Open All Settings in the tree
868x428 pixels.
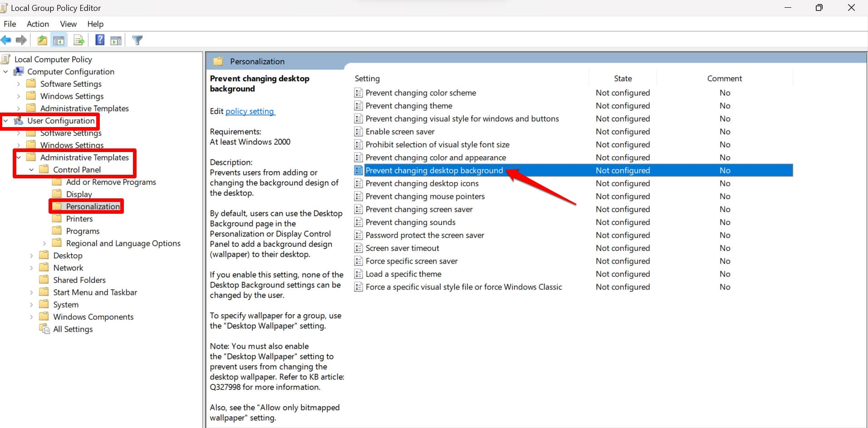[x=73, y=330]
